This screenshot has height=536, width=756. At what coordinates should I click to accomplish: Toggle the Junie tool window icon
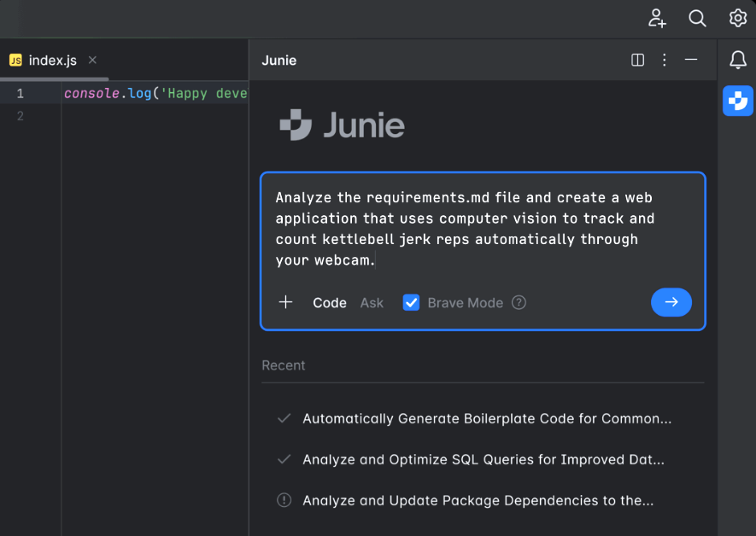(738, 101)
